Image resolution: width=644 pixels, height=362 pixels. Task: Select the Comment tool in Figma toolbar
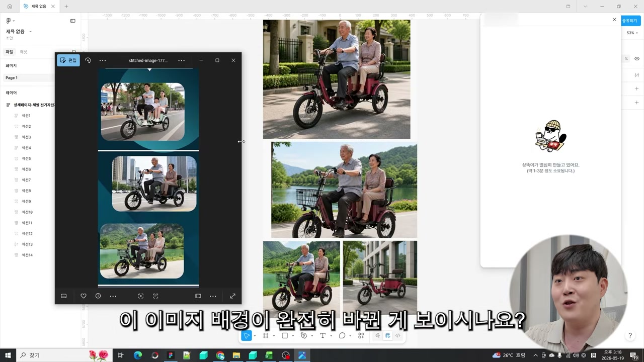[x=342, y=336]
